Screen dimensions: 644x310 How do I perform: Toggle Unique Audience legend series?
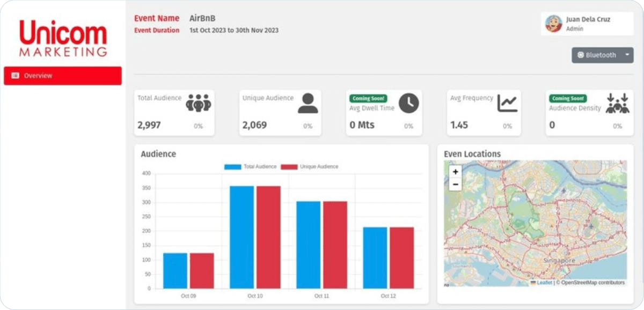point(310,167)
